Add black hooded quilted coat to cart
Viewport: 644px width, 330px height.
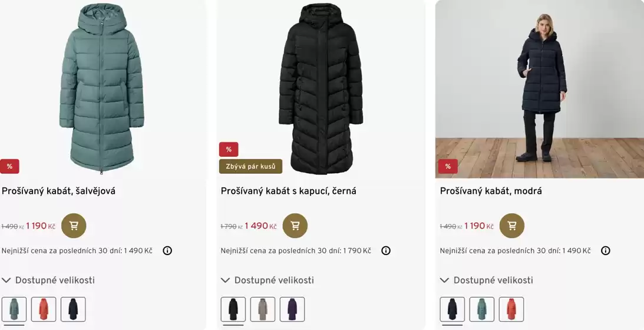295,226
